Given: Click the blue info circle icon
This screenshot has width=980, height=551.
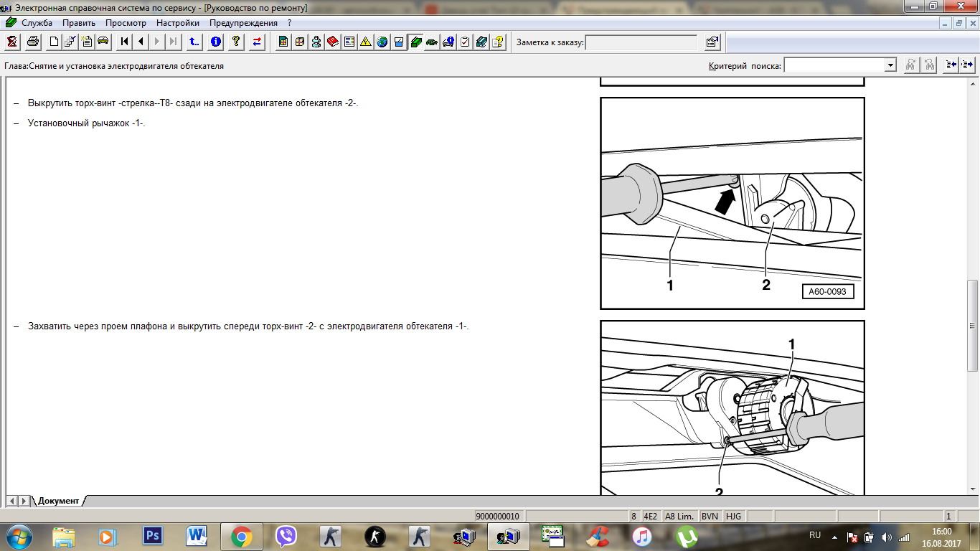Looking at the screenshot, I should (x=215, y=42).
